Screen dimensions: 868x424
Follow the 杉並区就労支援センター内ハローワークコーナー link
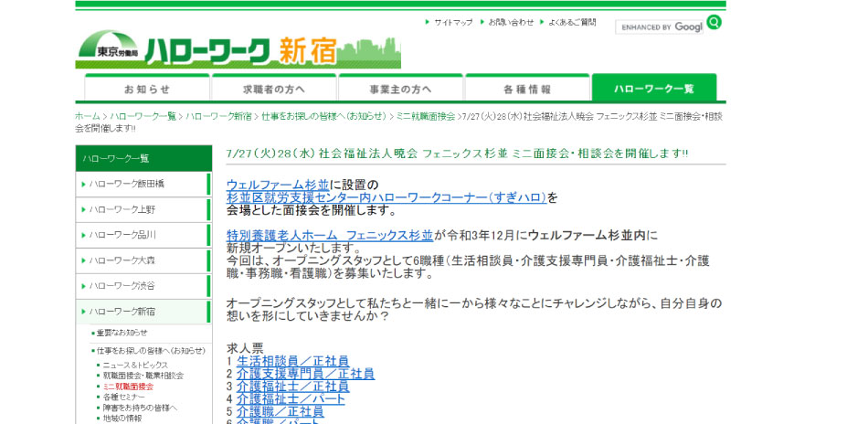pyautogui.click(x=387, y=197)
